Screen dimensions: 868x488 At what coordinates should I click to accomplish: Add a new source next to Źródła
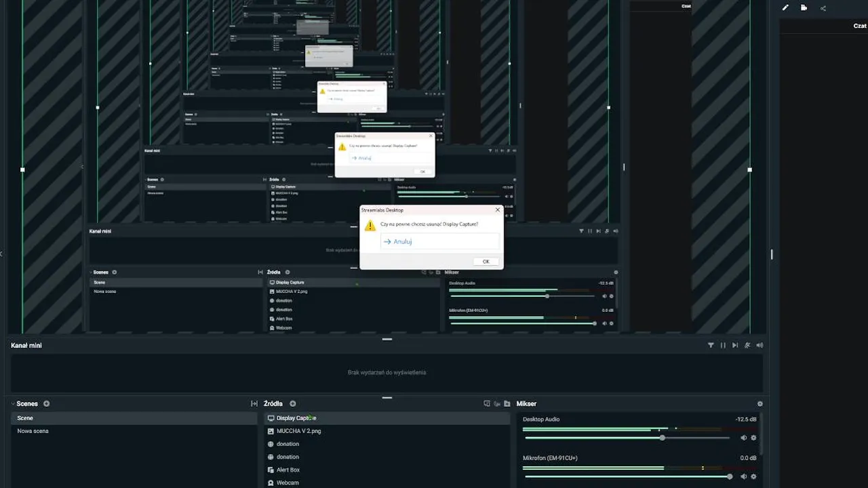[293, 403]
